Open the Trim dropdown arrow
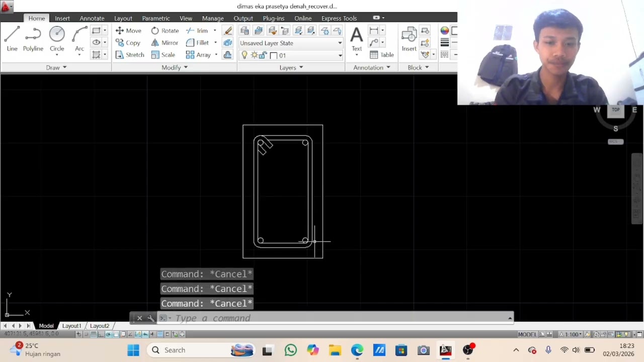Screen dimensions: 644x362 215,31
